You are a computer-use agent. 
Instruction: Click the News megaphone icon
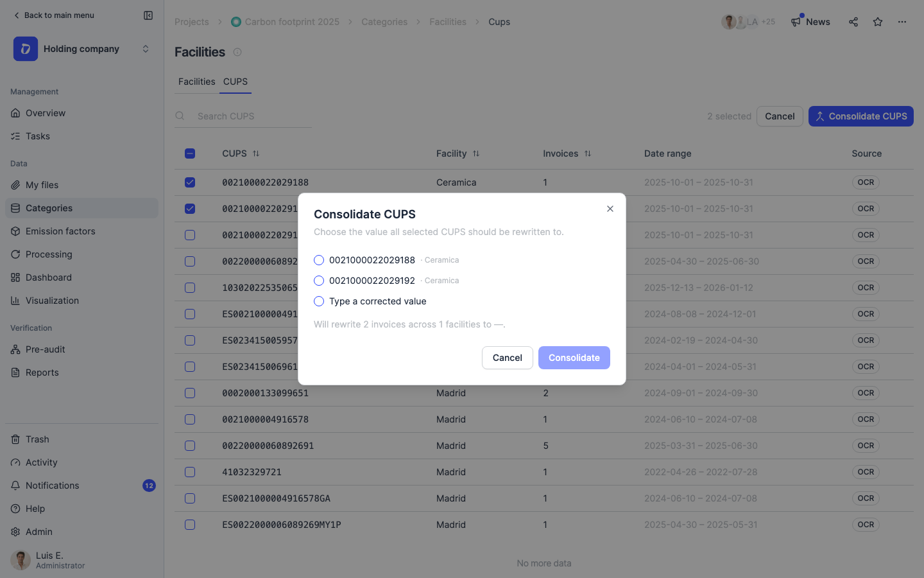click(x=796, y=22)
